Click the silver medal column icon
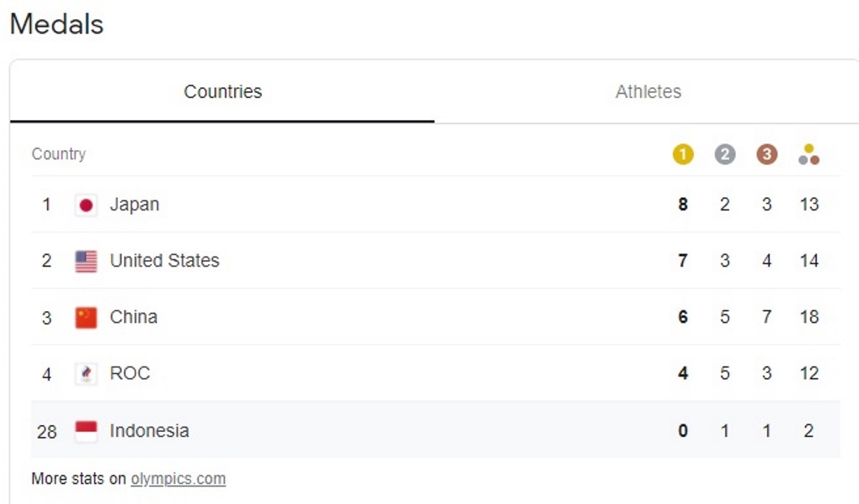 (725, 154)
